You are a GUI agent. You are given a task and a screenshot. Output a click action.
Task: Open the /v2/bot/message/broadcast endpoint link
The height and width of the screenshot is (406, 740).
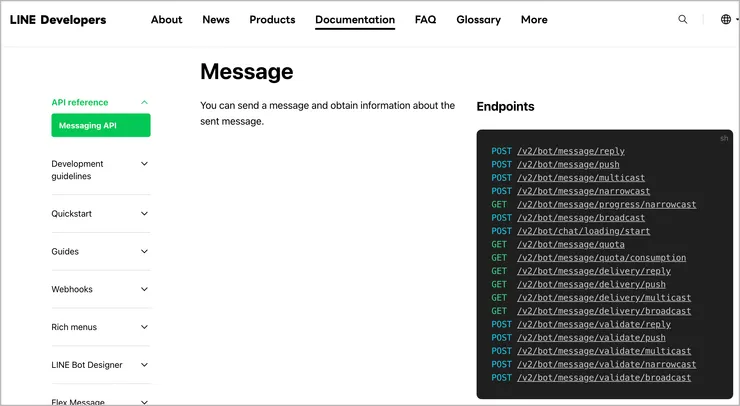coord(581,218)
